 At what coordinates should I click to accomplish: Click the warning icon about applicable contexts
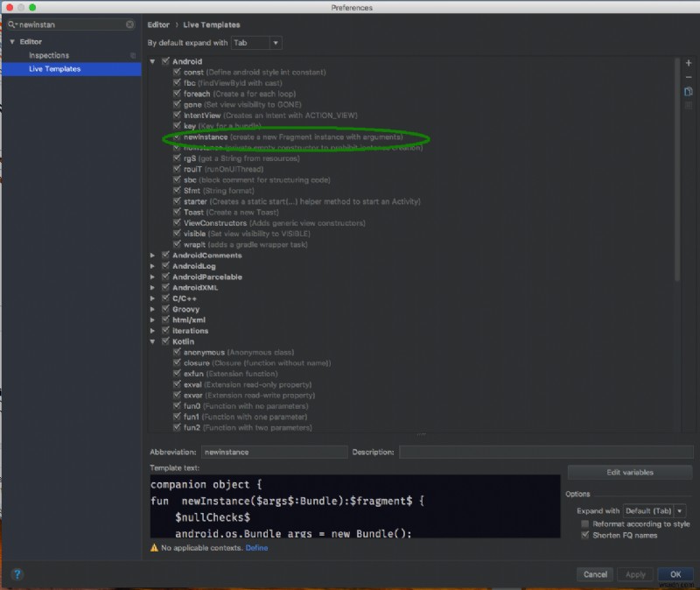155,546
